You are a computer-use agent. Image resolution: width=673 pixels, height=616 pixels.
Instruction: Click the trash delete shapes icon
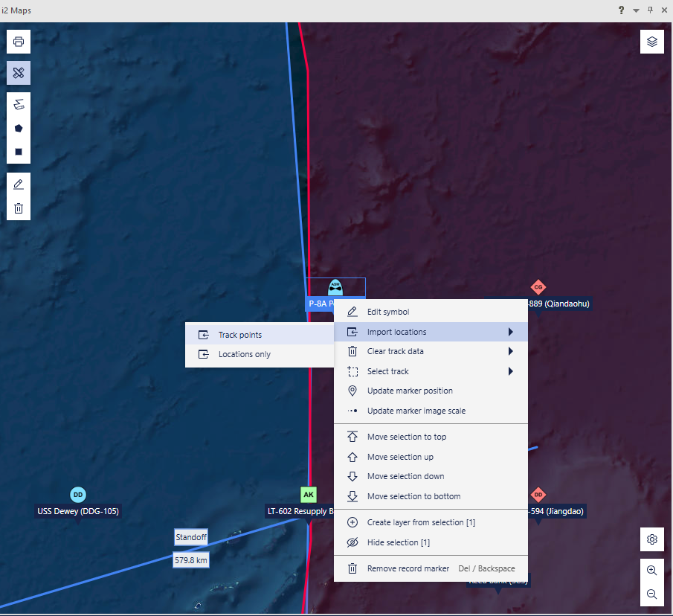point(19,208)
